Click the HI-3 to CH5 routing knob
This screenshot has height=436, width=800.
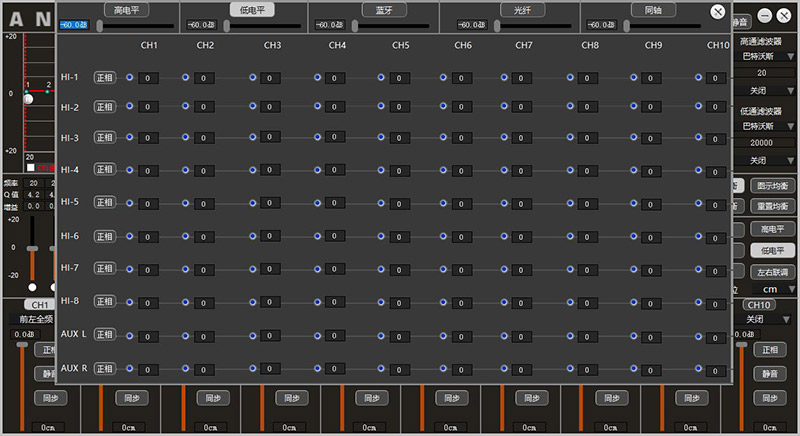click(380, 138)
